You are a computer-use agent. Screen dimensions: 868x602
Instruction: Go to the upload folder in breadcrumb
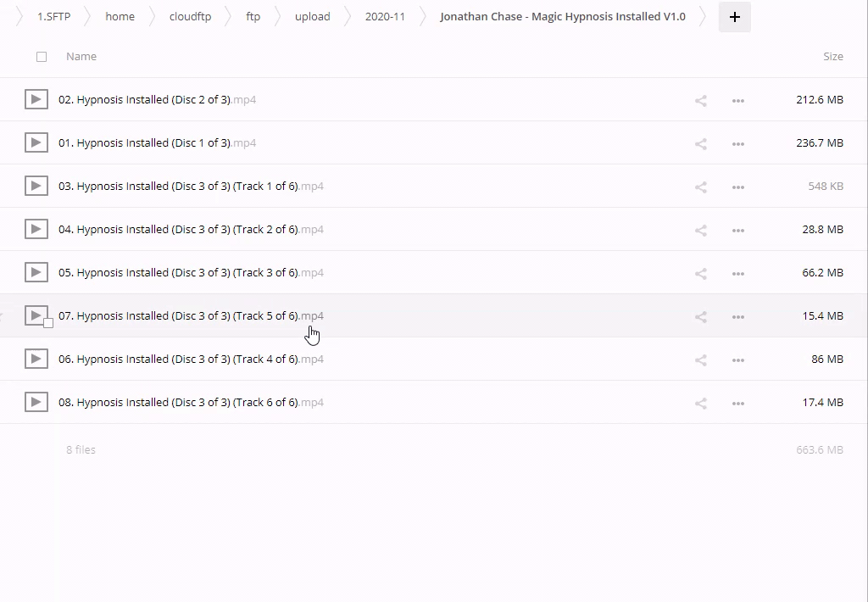pyautogui.click(x=312, y=17)
